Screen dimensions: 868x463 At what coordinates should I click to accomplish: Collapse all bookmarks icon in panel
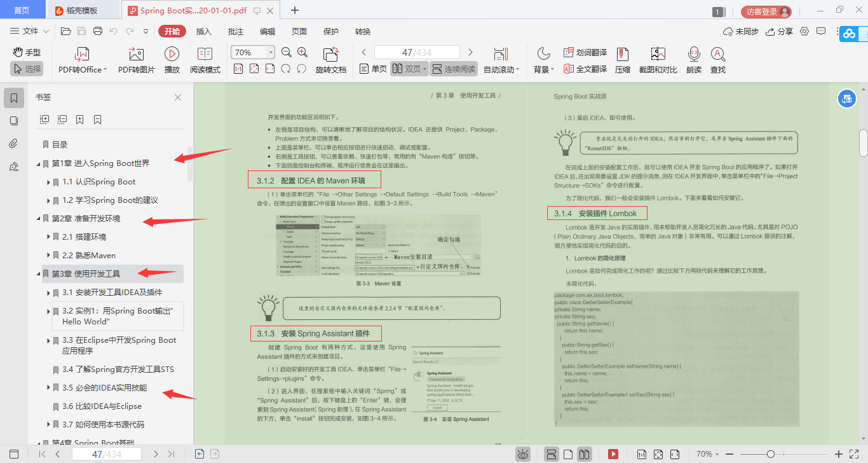click(x=62, y=119)
